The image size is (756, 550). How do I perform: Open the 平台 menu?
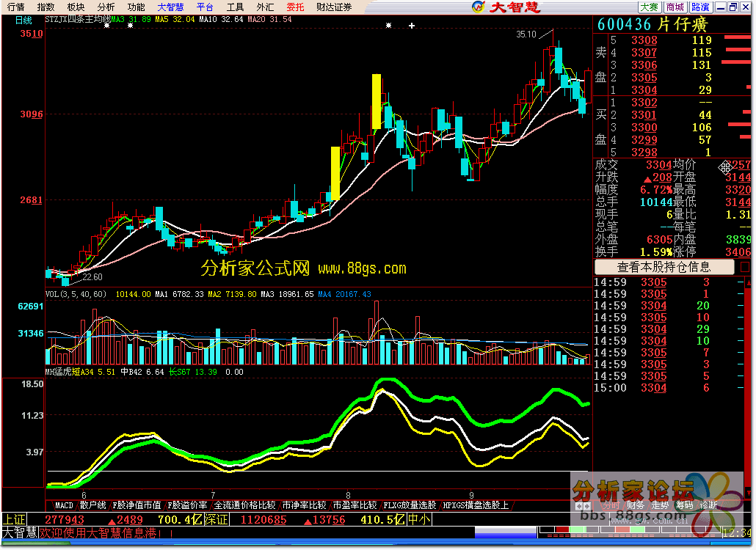tap(205, 7)
